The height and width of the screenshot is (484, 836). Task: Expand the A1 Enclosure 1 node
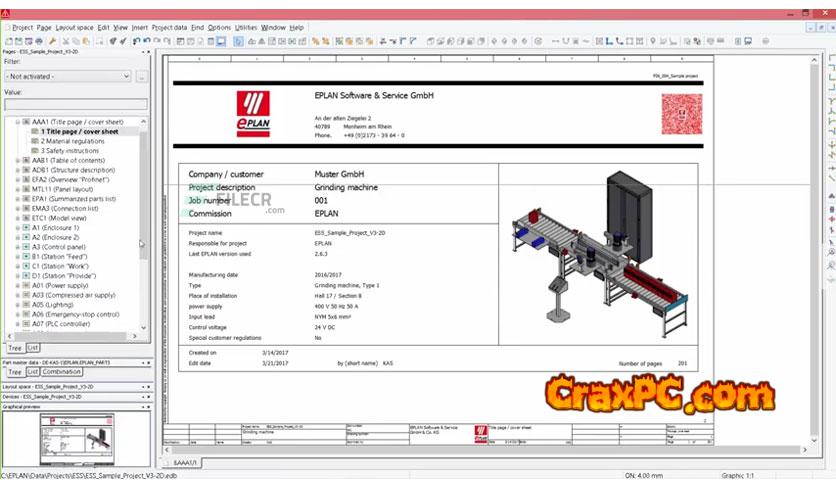[18, 228]
